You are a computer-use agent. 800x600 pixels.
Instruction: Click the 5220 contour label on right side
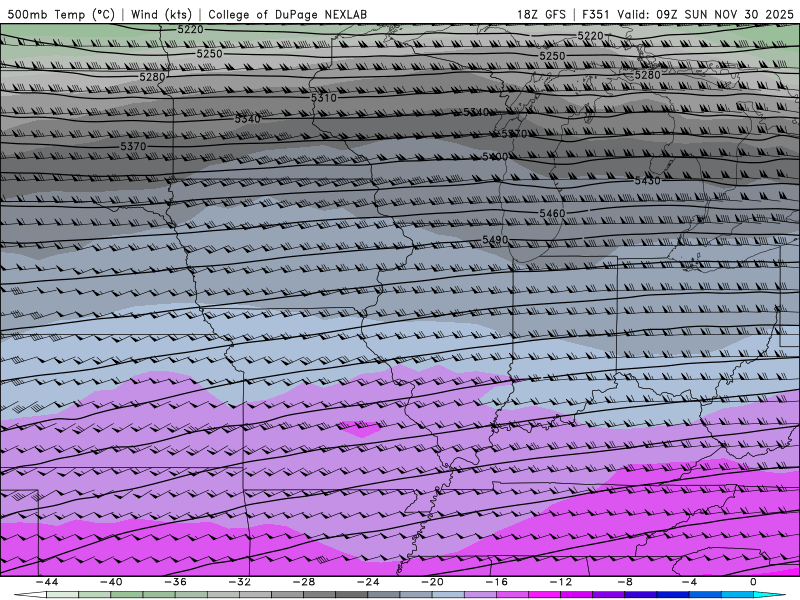[x=590, y=36]
